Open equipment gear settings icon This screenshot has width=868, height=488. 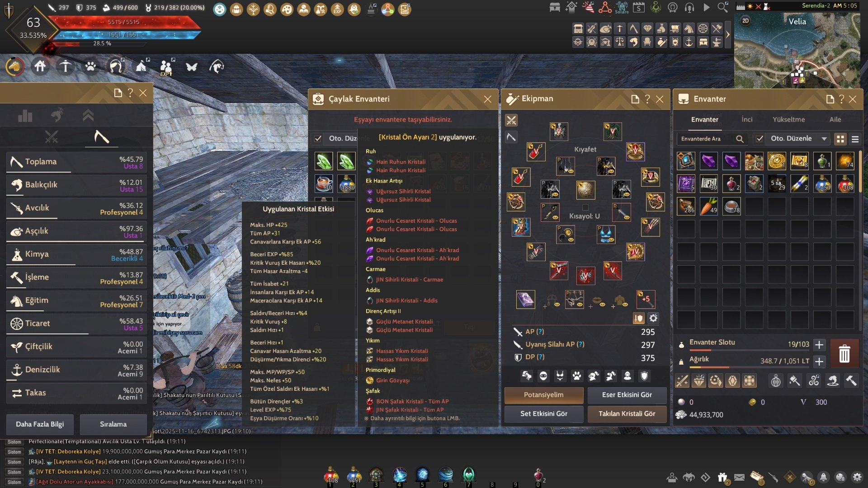[x=653, y=318]
